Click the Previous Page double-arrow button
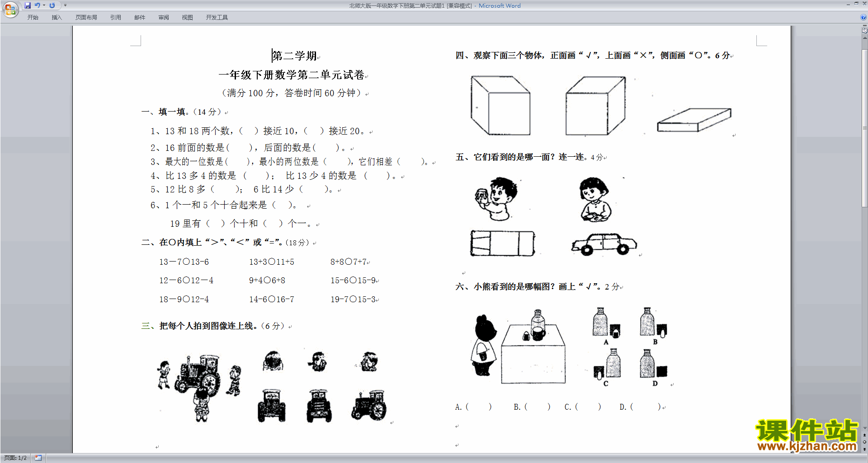Viewport: 868px width, 463px height. tap(865, 435)
